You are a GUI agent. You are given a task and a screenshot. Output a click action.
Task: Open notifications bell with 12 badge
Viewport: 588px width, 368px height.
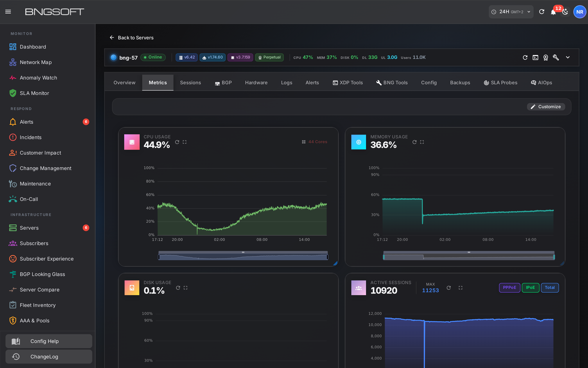(553, 12)
